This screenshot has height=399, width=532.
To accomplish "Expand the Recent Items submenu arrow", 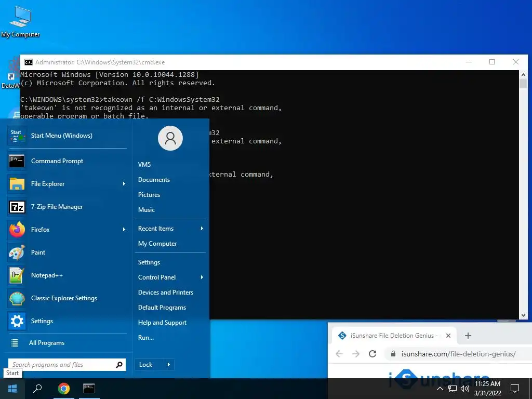I will [202, 229].
